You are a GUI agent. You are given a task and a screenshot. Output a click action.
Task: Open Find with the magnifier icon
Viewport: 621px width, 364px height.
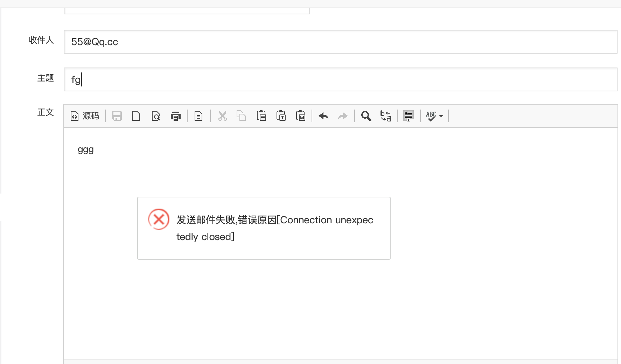pyautogui.click(x=366, y=116)
